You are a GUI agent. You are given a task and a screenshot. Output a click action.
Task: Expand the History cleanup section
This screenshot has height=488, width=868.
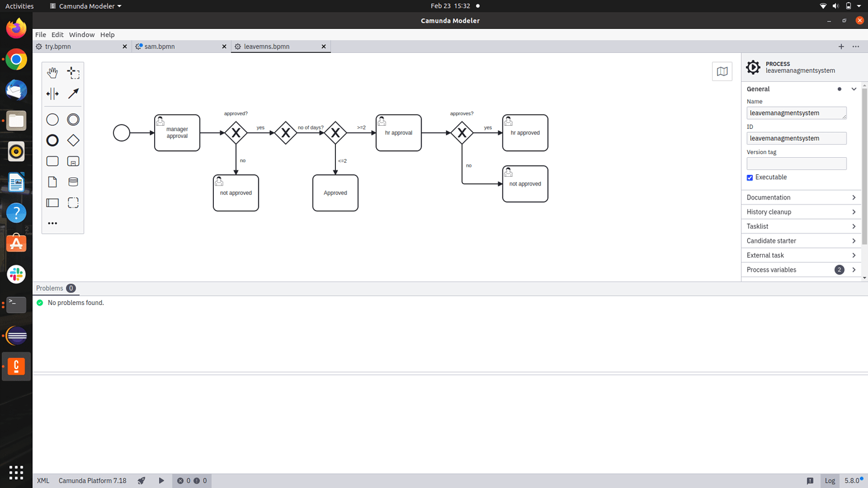(801, 212)
